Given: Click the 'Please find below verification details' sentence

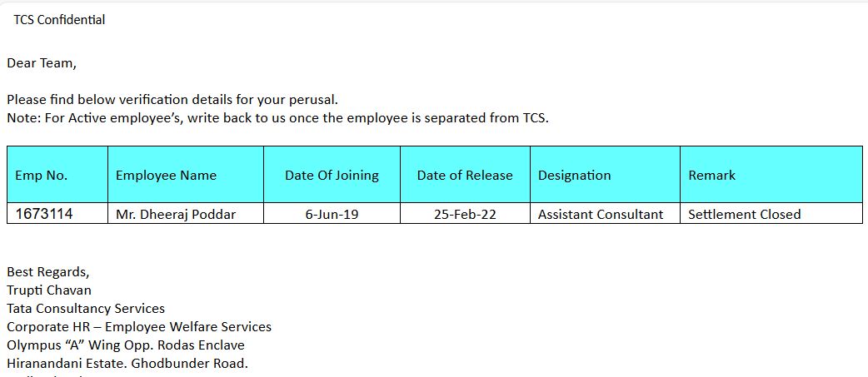Looking at the screenshot, I should (x=172, y=100).
